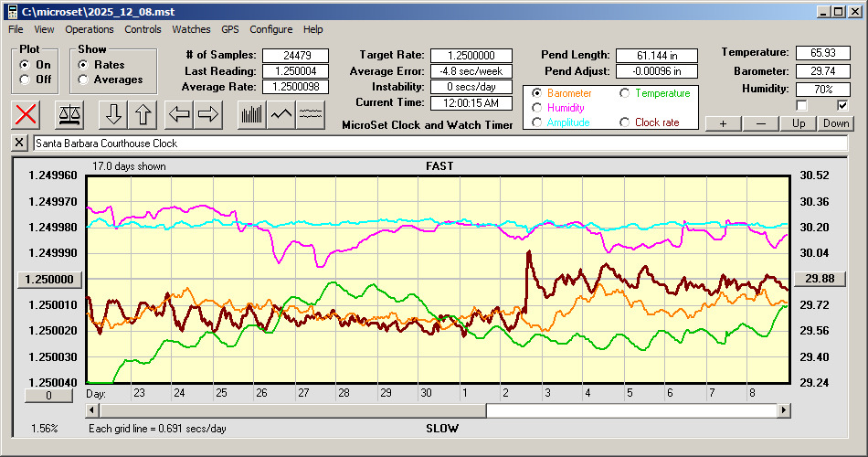This screenshot has height=457, width=868.
Task: Click the plus button
Action: 723,123
